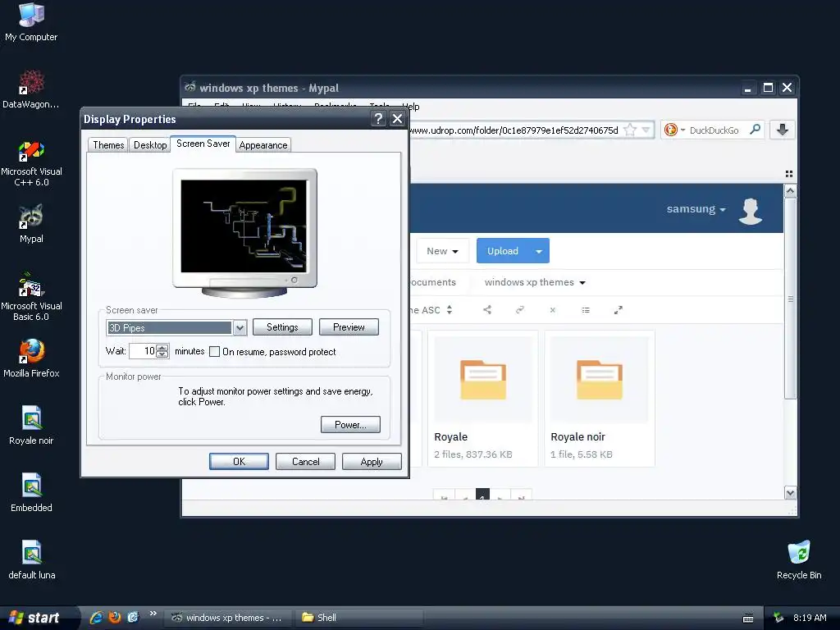The width and height of the screenshot is (840, 630).
Task: Click the Preview button
Action: 349,327
